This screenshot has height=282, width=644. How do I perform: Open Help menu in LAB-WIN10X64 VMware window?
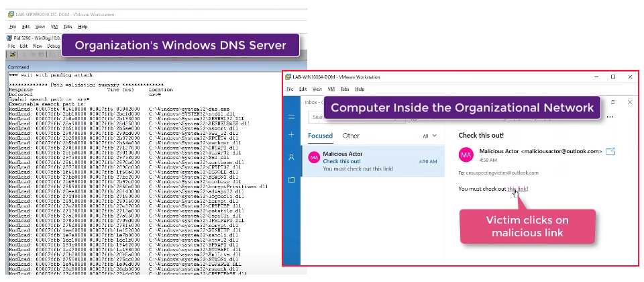360,89
